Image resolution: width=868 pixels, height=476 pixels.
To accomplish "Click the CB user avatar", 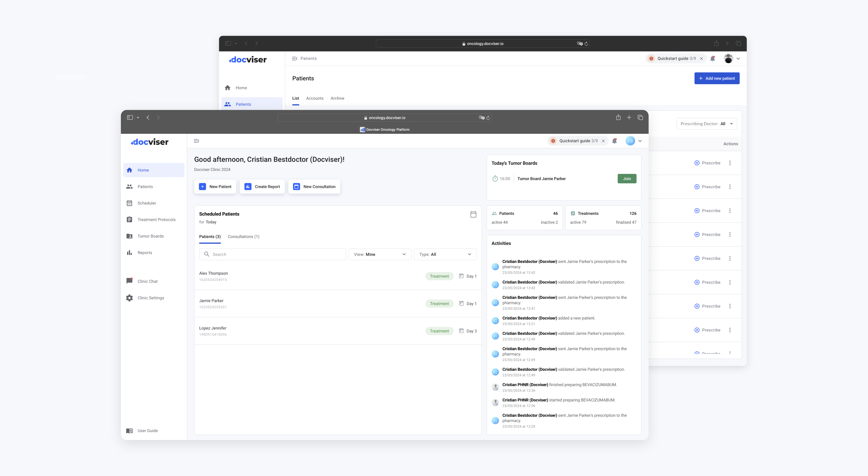I will (630, 141).
